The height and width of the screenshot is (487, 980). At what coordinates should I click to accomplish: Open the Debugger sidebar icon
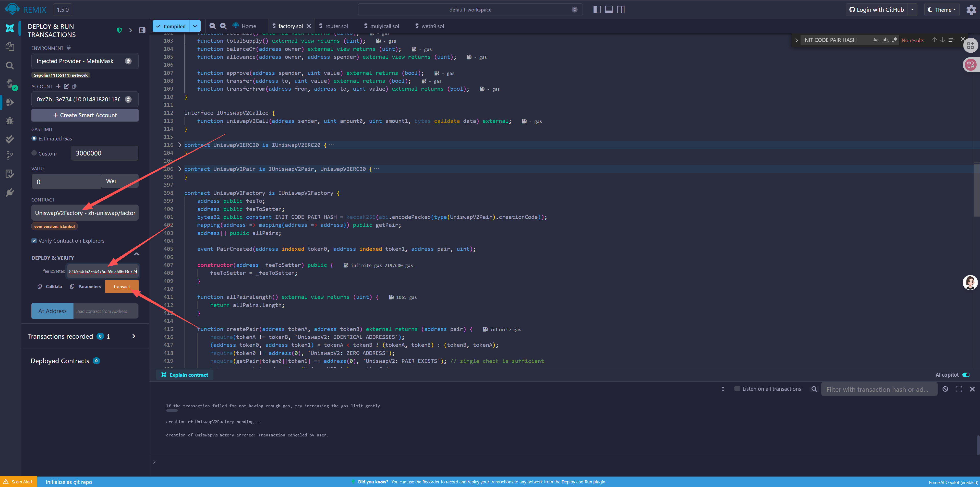click(10, 121)
